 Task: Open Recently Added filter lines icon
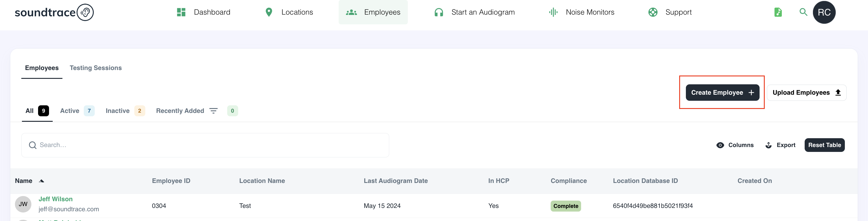pyautogui.click(x=213, y=111)
